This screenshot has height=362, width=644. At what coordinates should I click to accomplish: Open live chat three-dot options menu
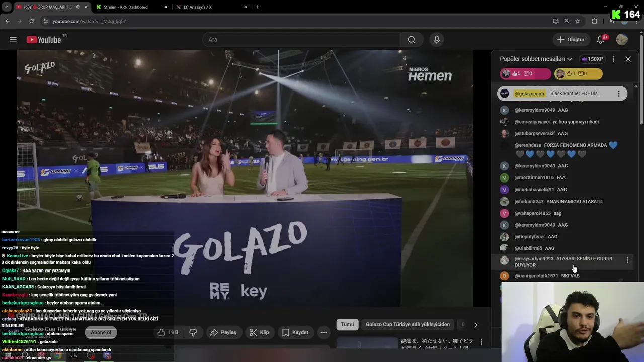coord(613,59)
